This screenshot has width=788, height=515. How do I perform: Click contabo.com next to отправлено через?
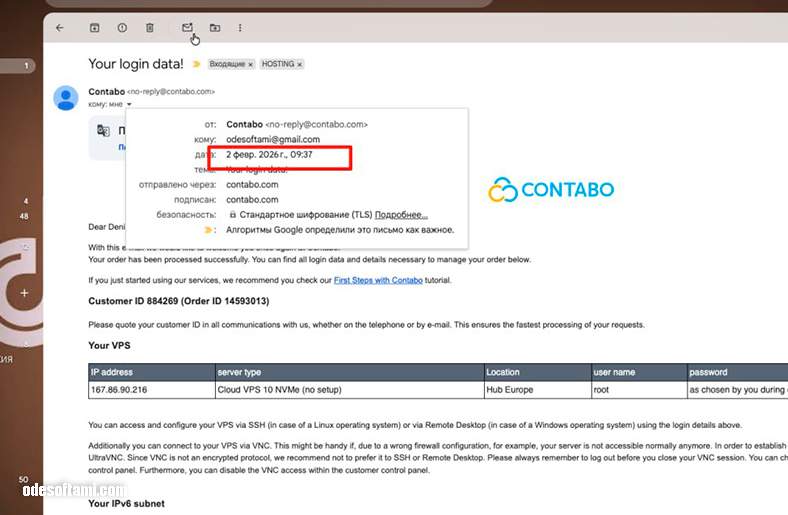252,185
